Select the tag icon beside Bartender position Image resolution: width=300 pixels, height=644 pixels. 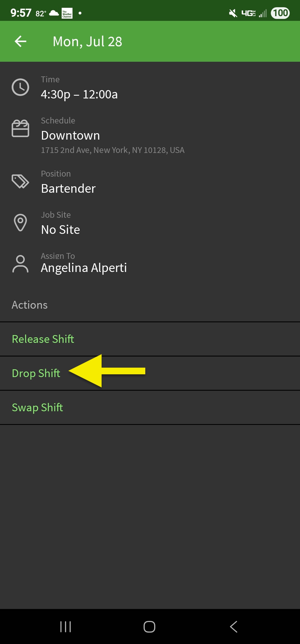(20, 181)
